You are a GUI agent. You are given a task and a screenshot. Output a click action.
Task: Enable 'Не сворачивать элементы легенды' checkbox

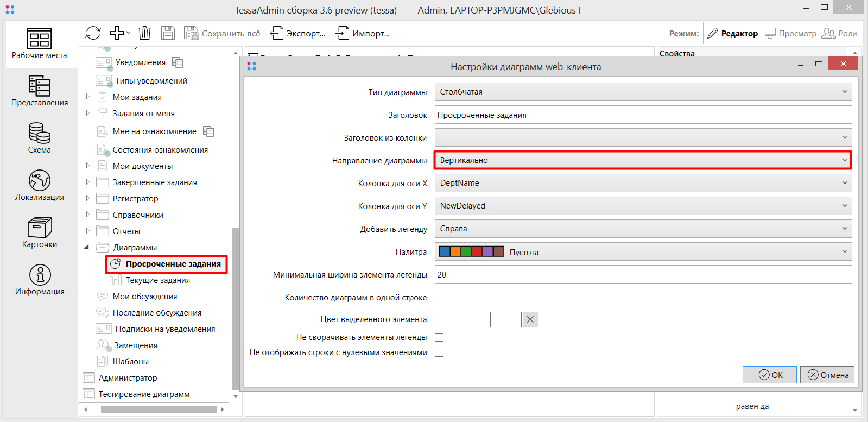[439, 338]
